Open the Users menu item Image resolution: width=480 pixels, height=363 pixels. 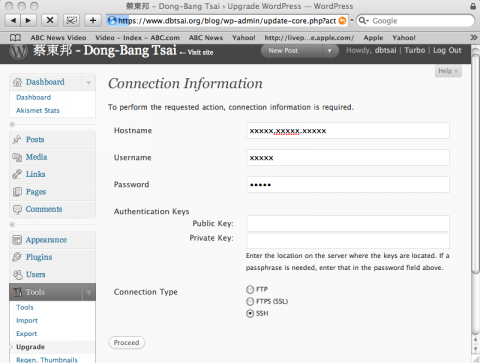click(36, 275)
